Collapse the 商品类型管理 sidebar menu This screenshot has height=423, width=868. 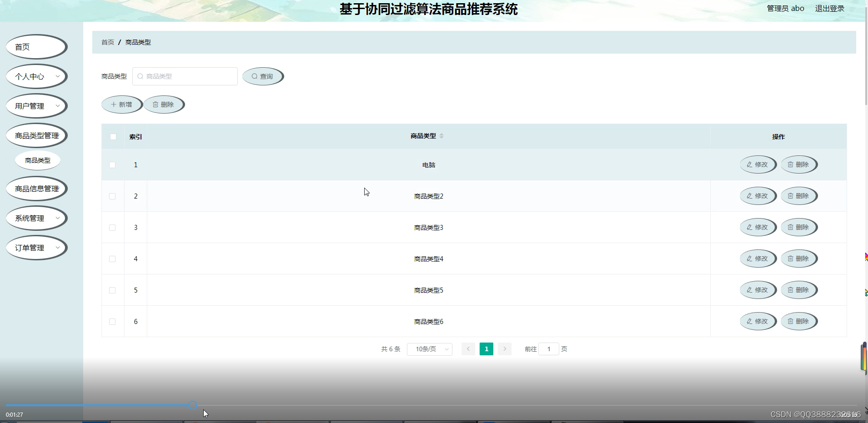coord(36,135)
